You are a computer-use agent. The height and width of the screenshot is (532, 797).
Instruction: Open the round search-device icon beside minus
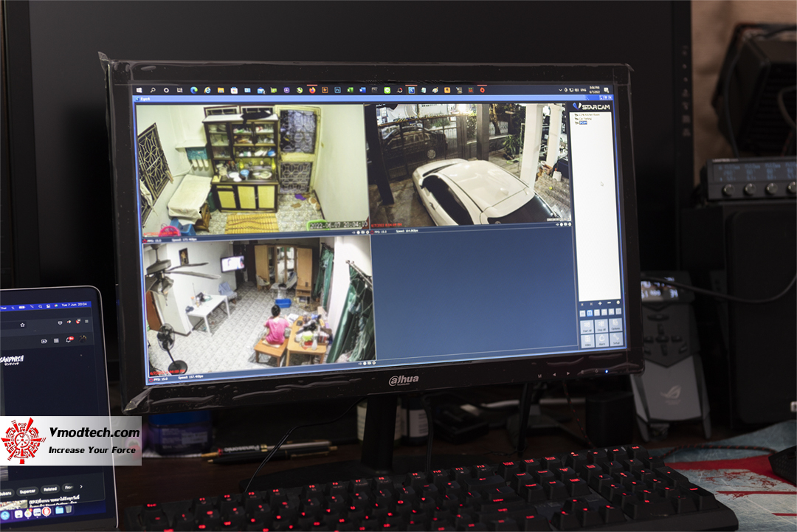coord(618,303)
